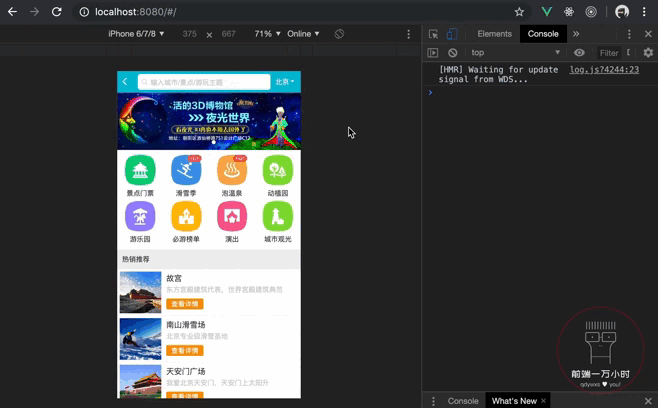Reload the page

56,12
